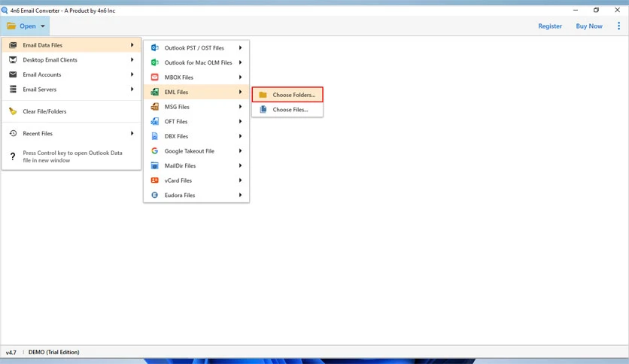Expand the EML Files submenu arrow

coord(240,92)
